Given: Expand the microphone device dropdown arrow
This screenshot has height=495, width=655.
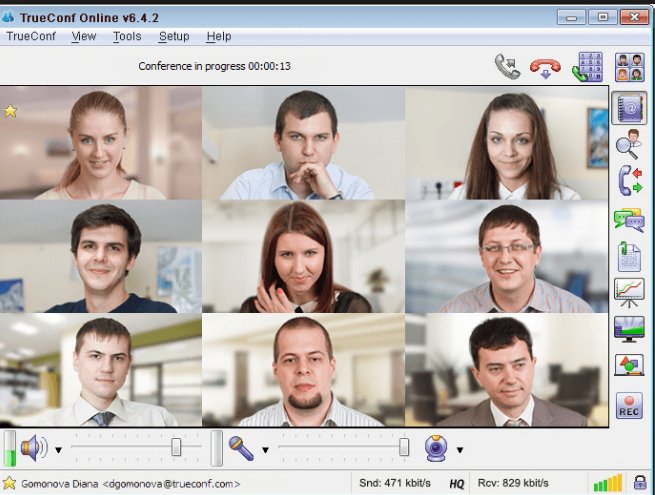Looking at the screenshot, I should click(x=265, y=450).
